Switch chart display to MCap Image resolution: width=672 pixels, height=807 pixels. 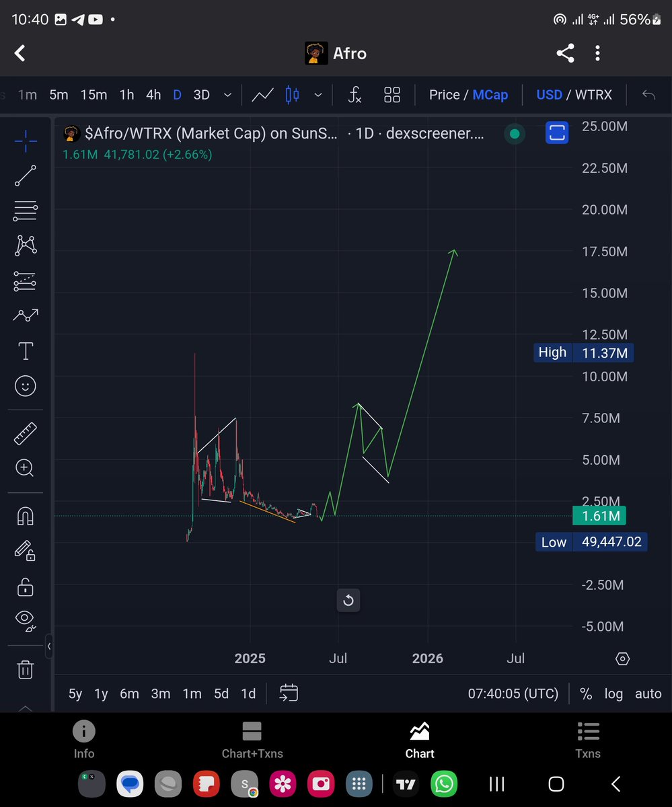click(490, 95)
